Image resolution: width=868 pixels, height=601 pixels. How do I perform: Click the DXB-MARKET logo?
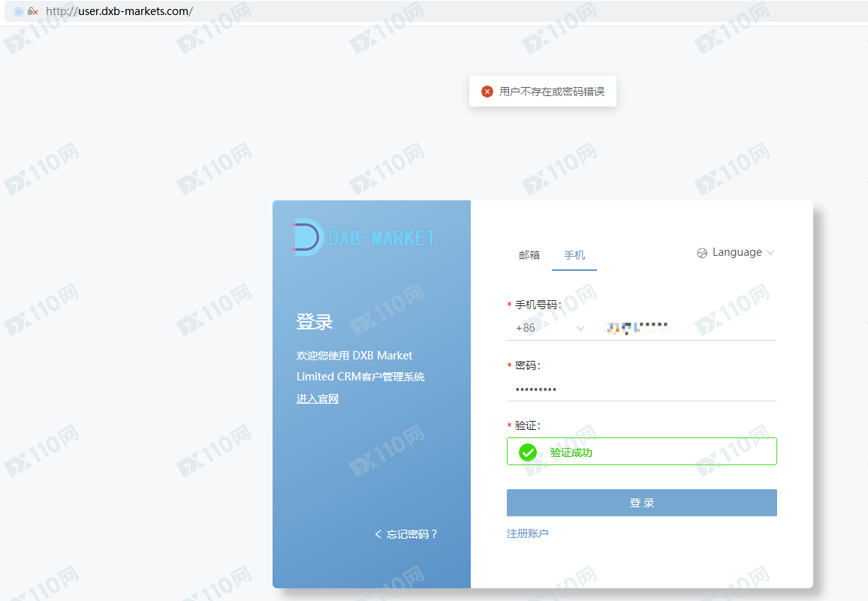coord(363,237)
